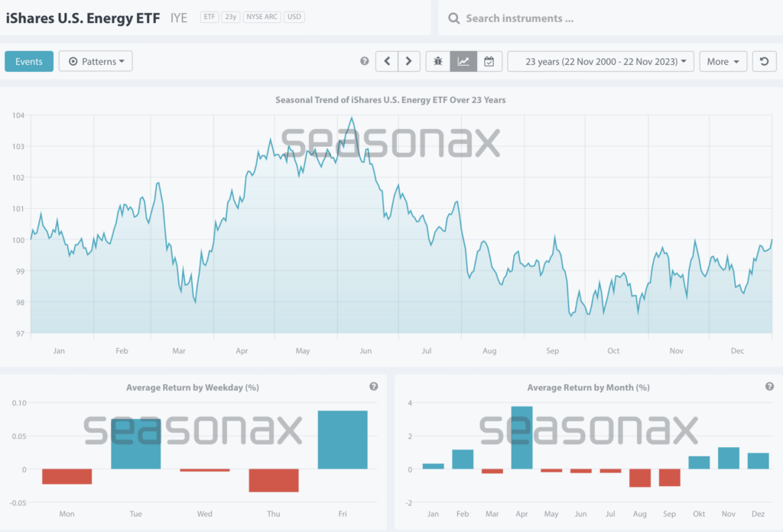Click the USD currency tag
The width and height of the screenshot is (783, 532).
pyautogui.click(x=294, y=17)
